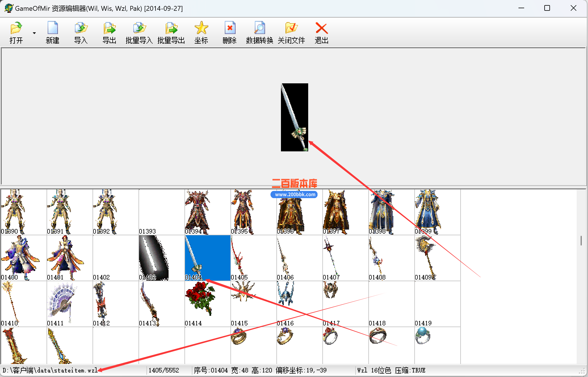The height and width of the screenshot is (377, 588).
Task: Click the Wzl 16位色 压缩:TRUE status text
Action: coord(391,370)
